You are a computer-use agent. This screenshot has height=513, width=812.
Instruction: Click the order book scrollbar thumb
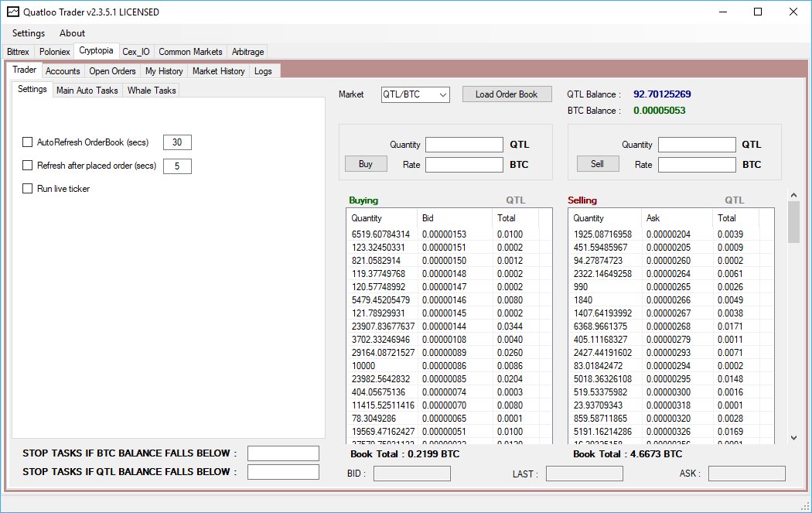click(x=793, y=222)
